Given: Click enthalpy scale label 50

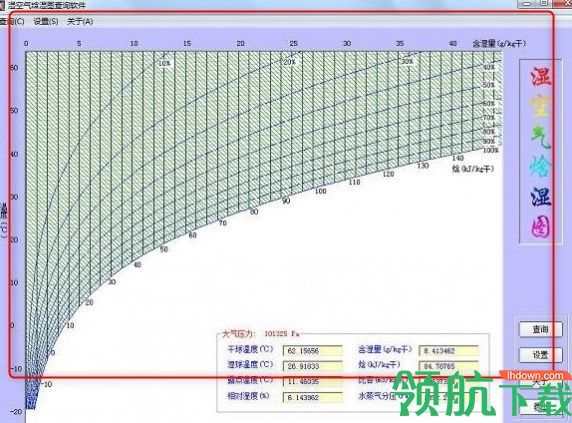Looking at the screenshot, I should [164, 249].
